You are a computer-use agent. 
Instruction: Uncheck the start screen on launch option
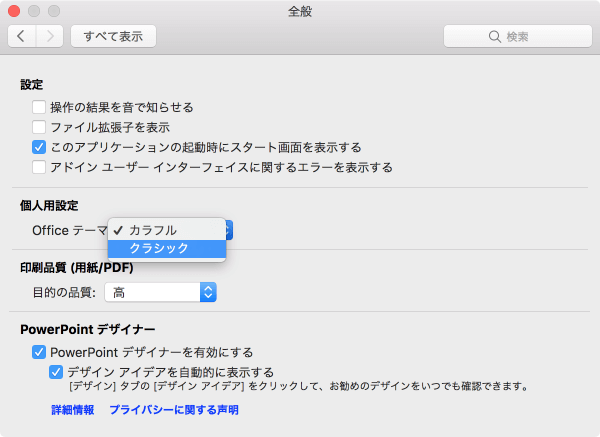point(39,147)
